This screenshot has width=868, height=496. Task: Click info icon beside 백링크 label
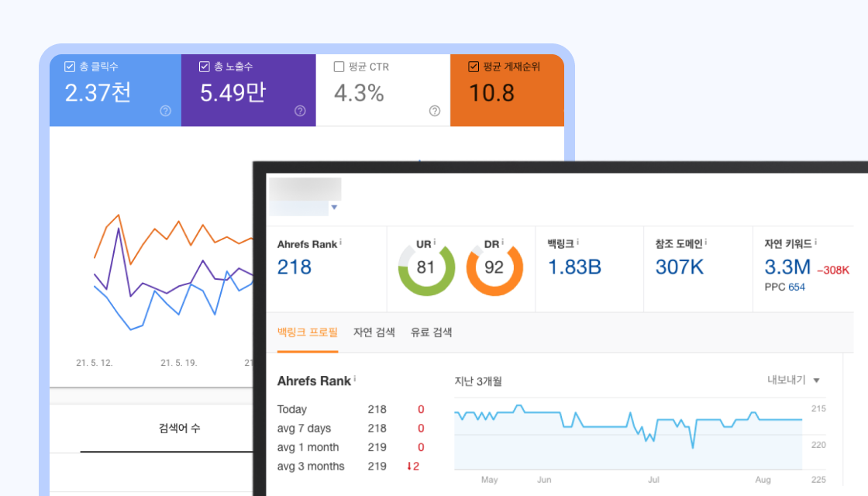(x=578, y=243)
